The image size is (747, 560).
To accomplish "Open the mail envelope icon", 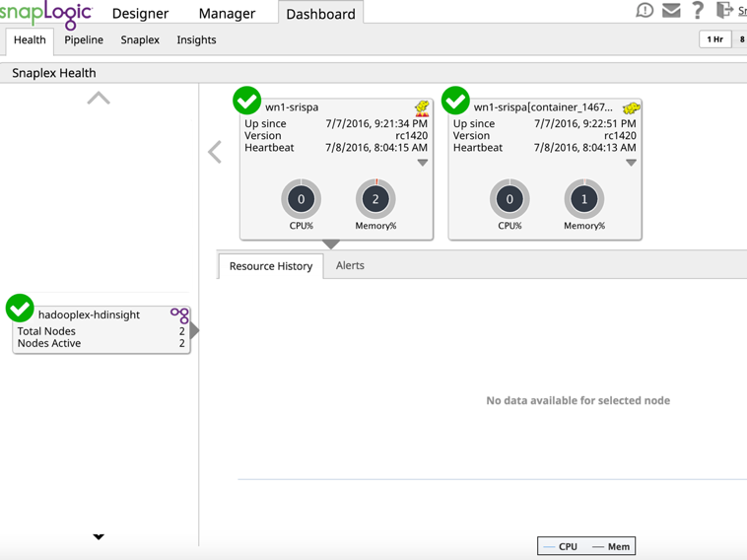I will (671, 10).
